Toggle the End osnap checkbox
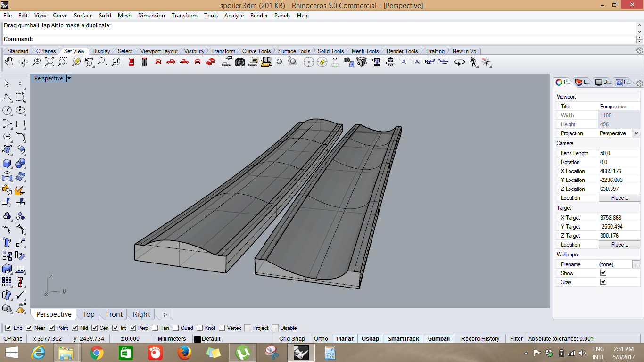 pyautogui.click(x=8, y=328)
